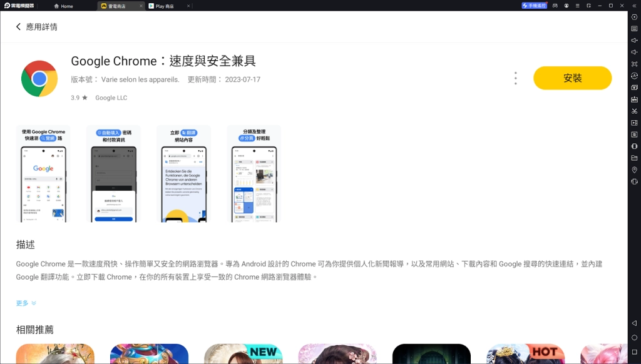Expand the description with 更多
Viewport: 641px width, 364px height.
tap(26, 303)
